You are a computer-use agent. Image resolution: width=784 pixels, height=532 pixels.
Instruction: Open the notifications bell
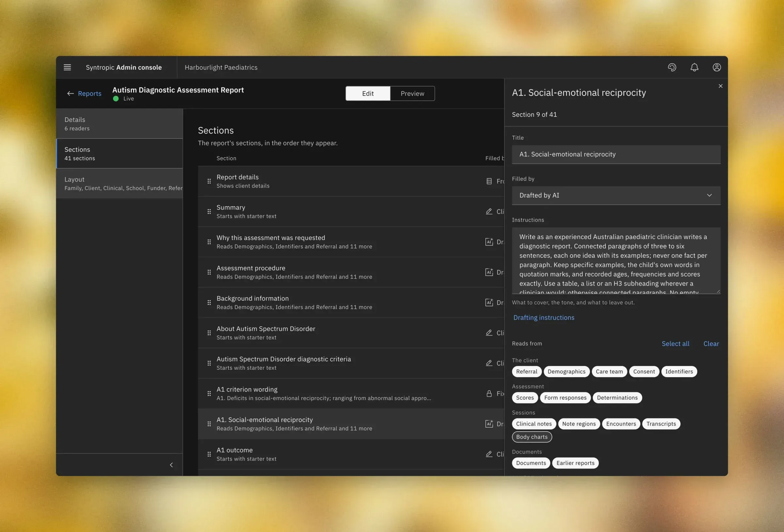694,67
